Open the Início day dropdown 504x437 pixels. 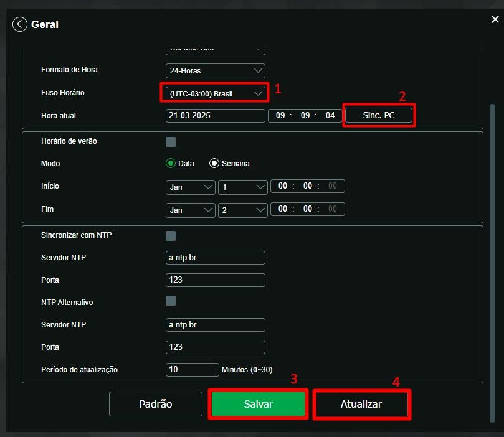tap(243, 187)
